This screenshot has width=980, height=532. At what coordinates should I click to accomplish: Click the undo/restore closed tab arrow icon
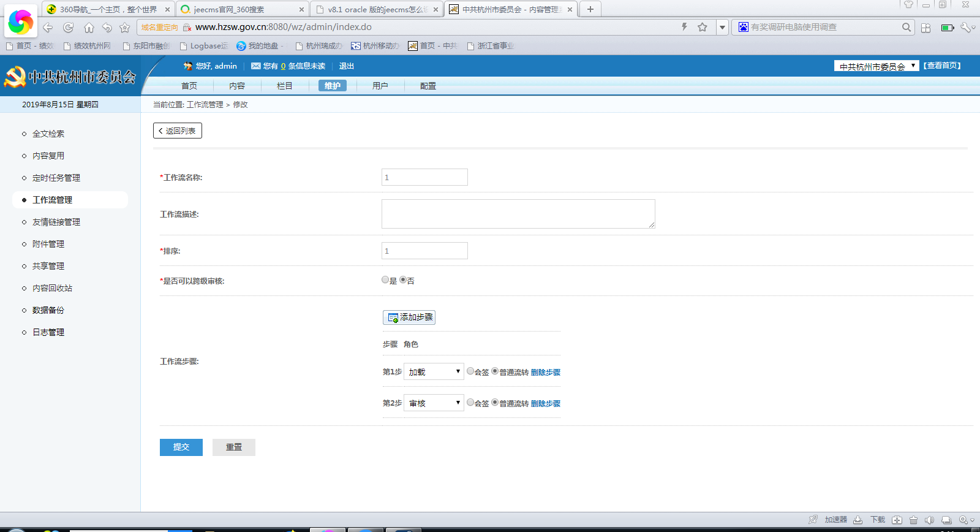[107, 28]
